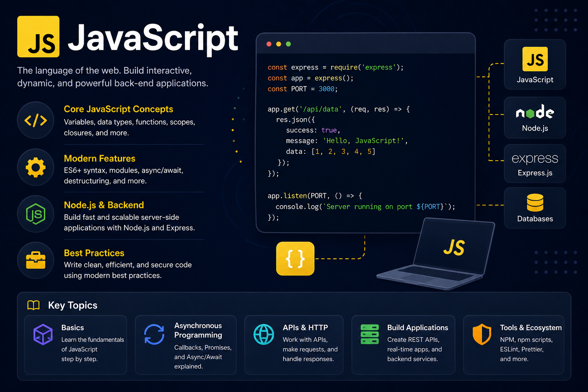Click the Node.js label in the tech card
The image size is (588, 392).
click(x=535, y=128)
